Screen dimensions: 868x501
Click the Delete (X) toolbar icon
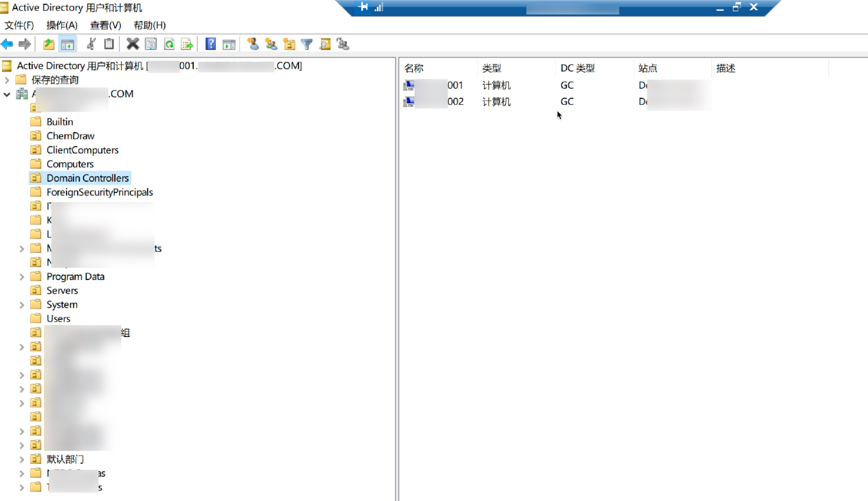click(x=132, y=44)
